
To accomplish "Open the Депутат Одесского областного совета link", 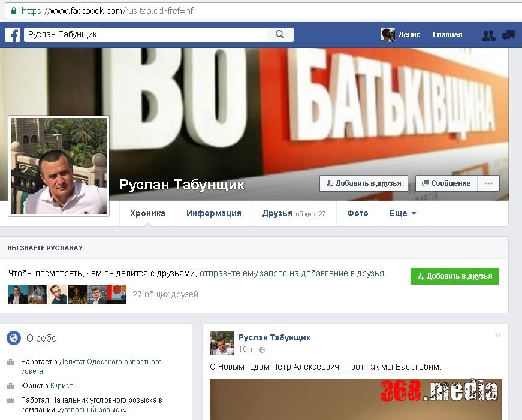I will coord(110,362).
